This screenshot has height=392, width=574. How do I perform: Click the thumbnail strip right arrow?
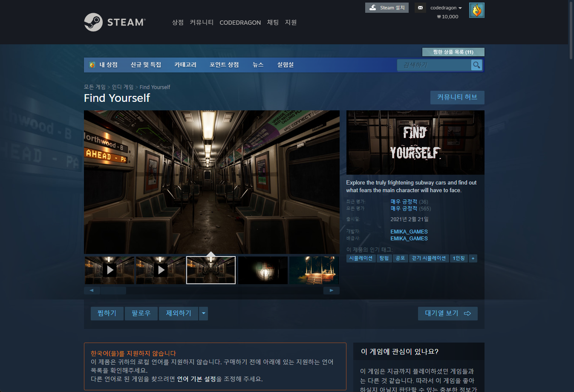click(x=332, y=291)
